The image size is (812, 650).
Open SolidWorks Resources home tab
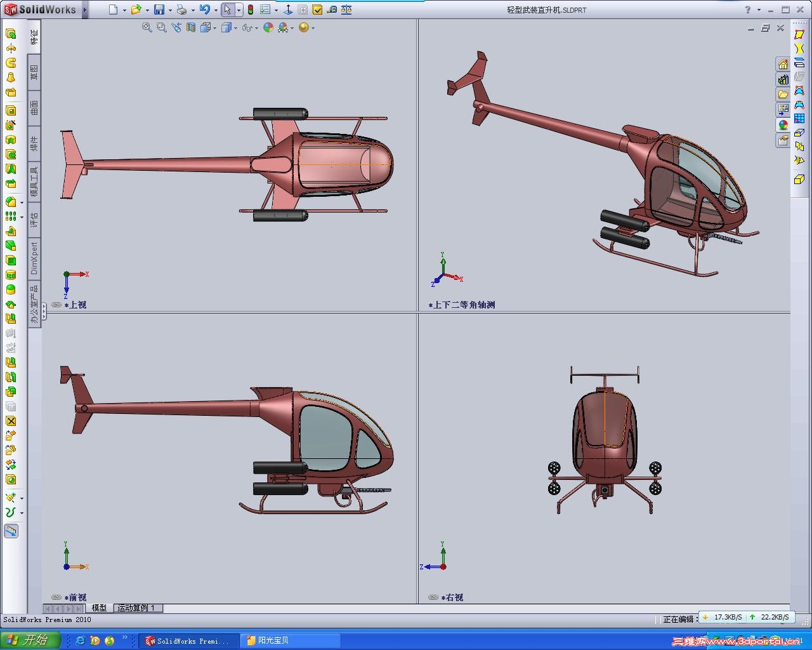pyautogui.click(x=783, y=64)
